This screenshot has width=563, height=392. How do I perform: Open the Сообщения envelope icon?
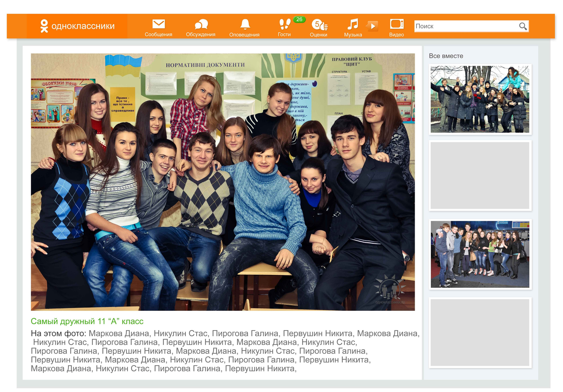158,24
